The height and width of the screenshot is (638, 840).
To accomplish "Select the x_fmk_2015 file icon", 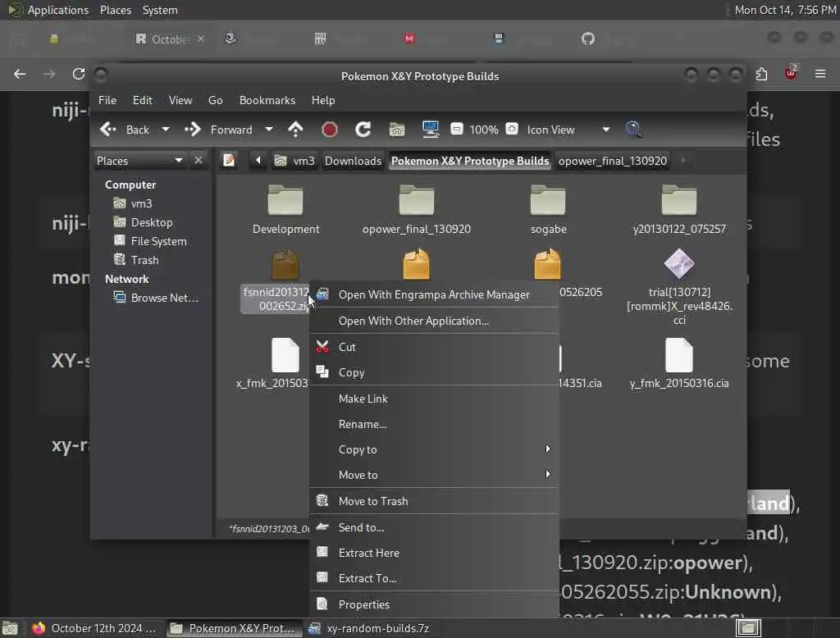I will click(285, 356).
